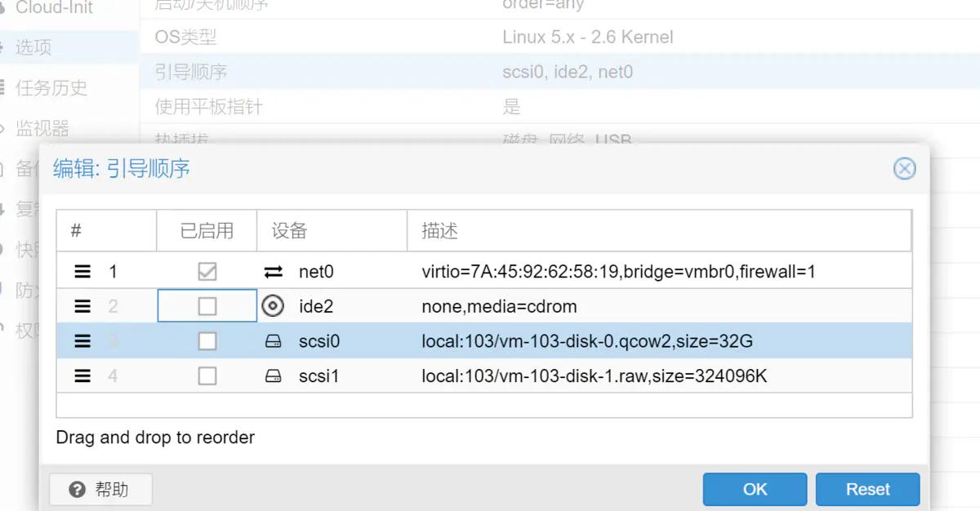Click the drag handle for scsi0 row
Screen dimensions: 980x511
click(x=82, y=341)
